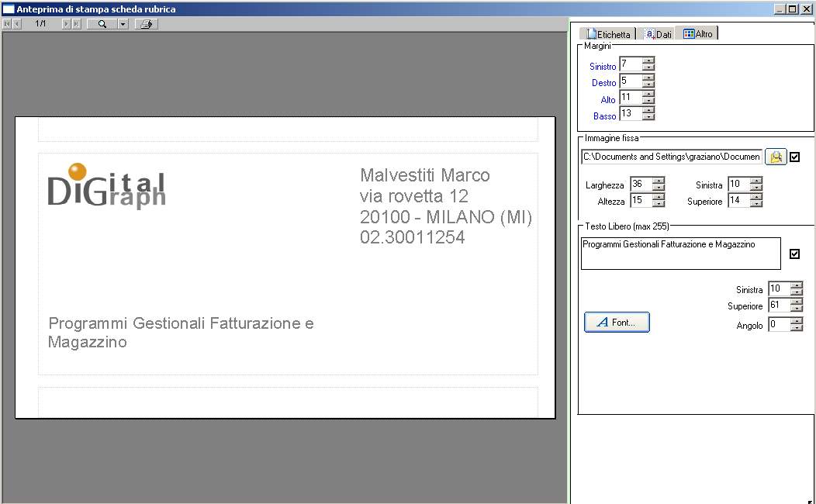Viewport: 816px width, 504px height.
Task: Go to the last preview page
Action: (x=77, y=24)
